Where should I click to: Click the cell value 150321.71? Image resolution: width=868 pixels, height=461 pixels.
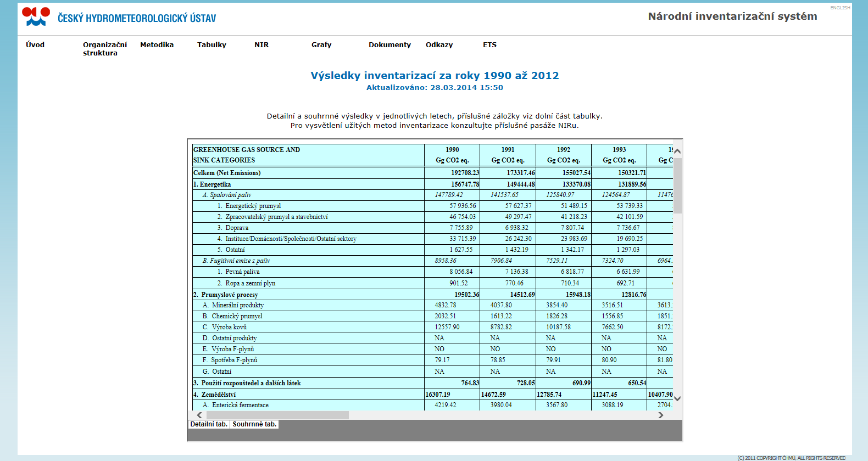click(632, 173)
